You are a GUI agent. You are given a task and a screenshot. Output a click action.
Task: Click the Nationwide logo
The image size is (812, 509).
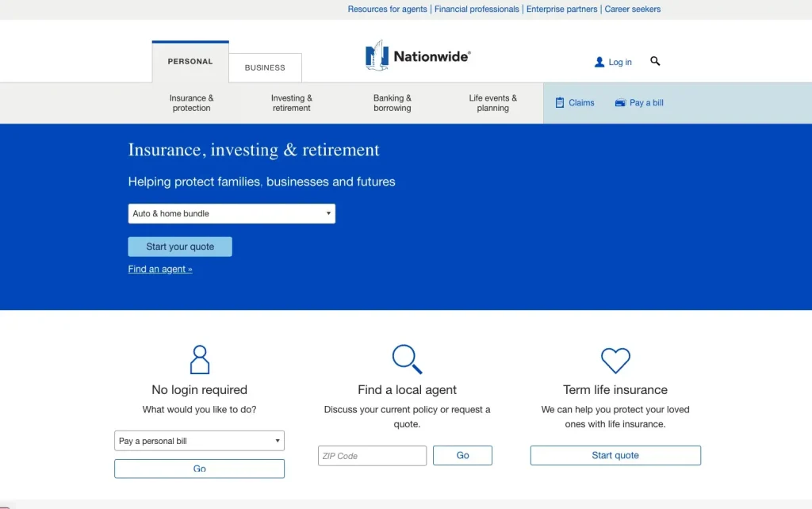(418, 55)
